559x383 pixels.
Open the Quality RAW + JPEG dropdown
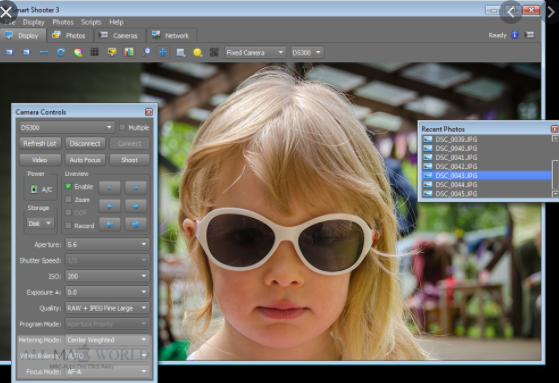[107, 308]
